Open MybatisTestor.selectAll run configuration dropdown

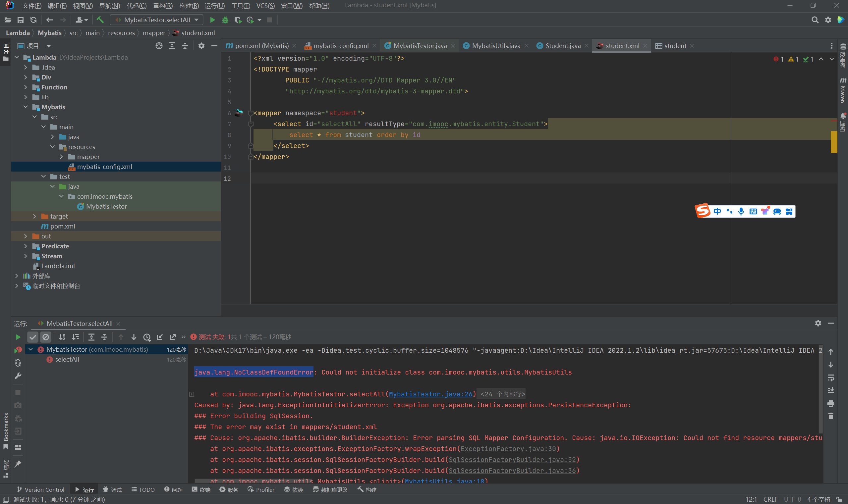pos(157,20)
